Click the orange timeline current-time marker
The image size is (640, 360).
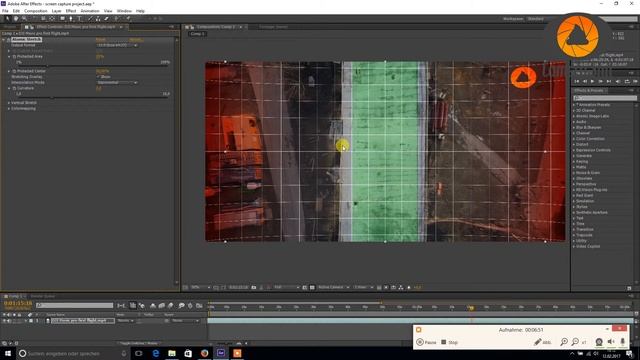[x=471, y=308]
